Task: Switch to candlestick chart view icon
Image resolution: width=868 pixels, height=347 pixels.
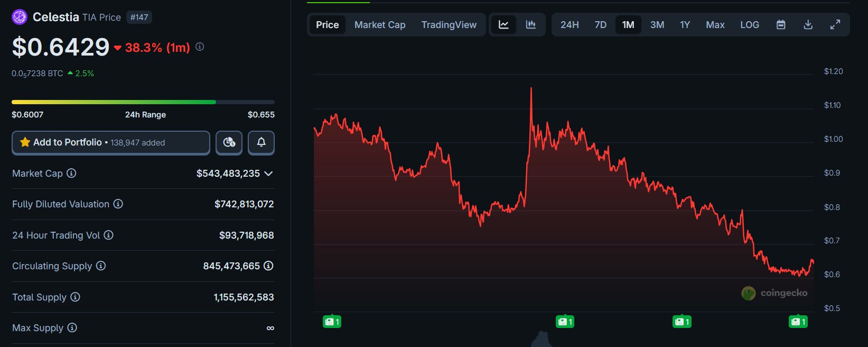Action: pos(531,25)
